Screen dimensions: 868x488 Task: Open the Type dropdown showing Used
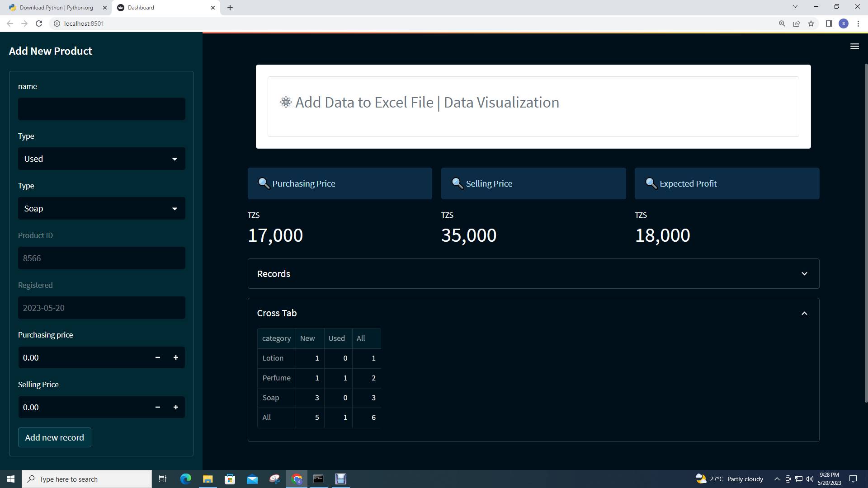click(101, 159)
